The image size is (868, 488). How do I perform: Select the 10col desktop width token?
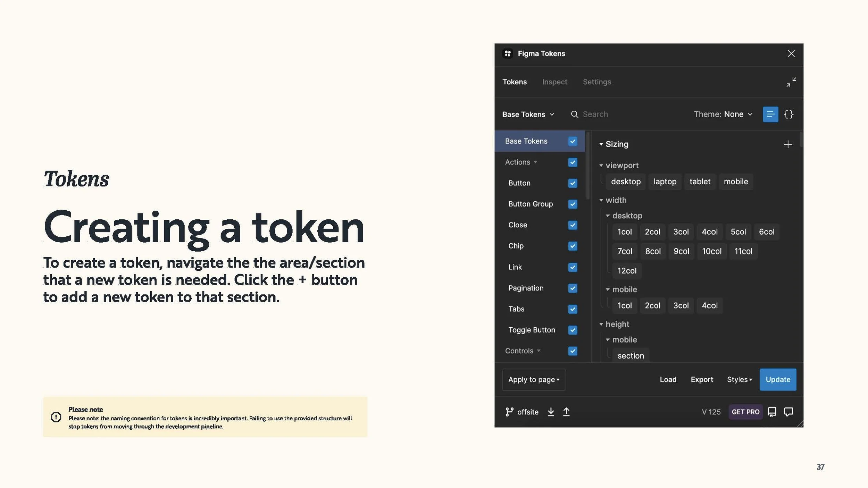tap(712, 251)
